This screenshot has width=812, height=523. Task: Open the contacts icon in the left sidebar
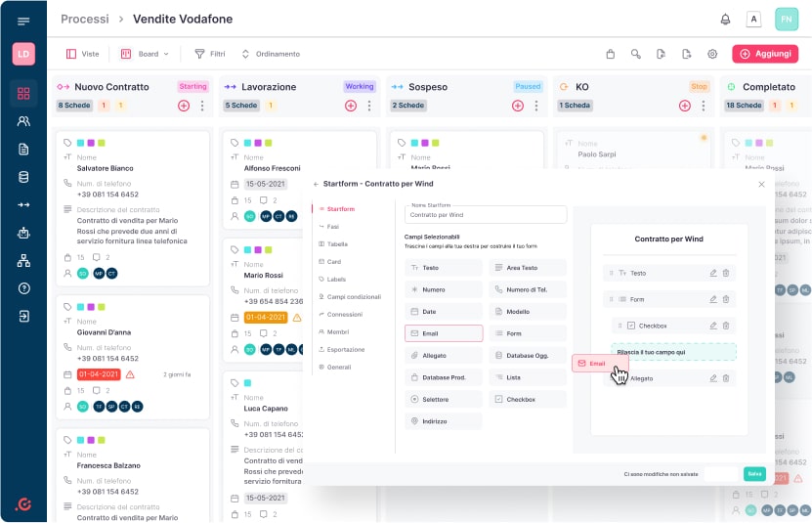[23, 121]
